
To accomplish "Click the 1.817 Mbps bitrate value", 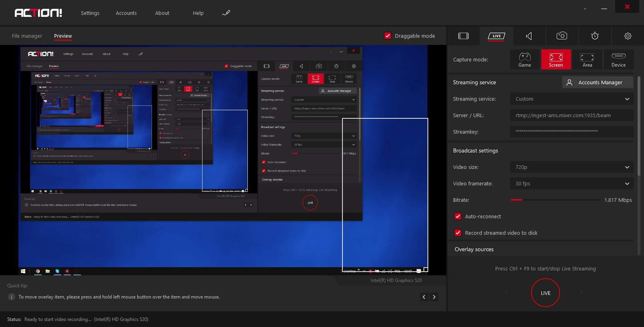I will point(618,200).
